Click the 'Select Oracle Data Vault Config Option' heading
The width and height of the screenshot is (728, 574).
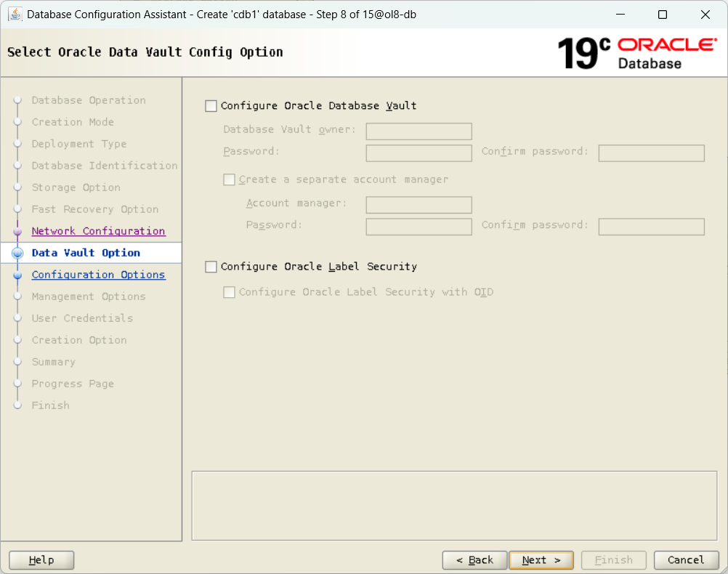pos(145,52)
